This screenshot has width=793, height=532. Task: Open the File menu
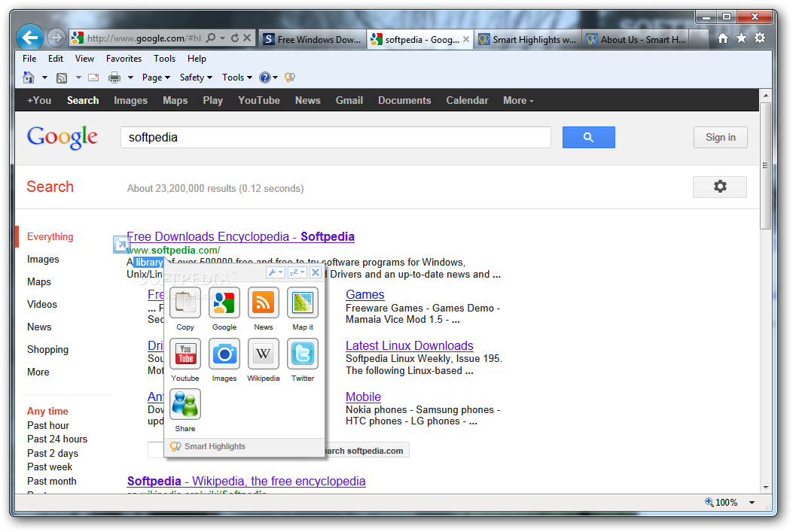point(29,59)
